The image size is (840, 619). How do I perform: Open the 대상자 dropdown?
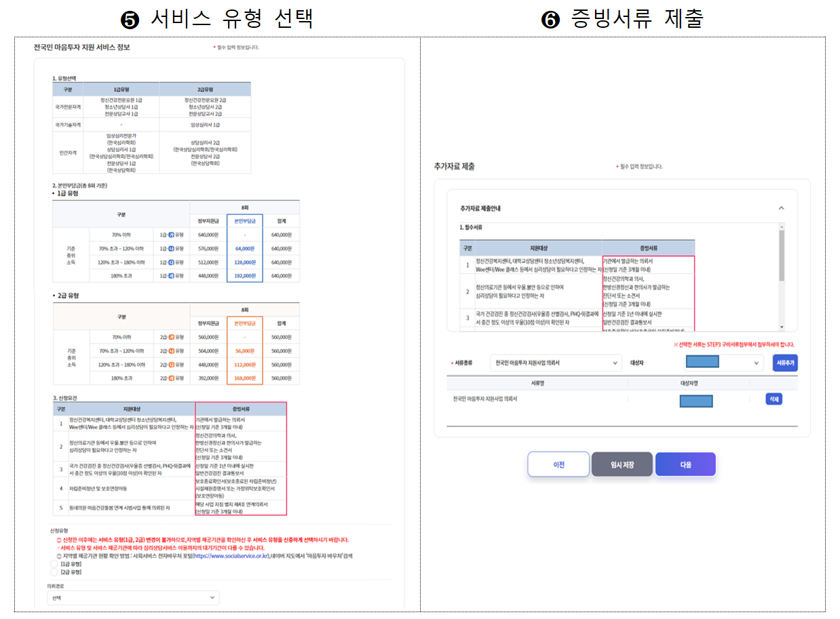click(722, 363)
